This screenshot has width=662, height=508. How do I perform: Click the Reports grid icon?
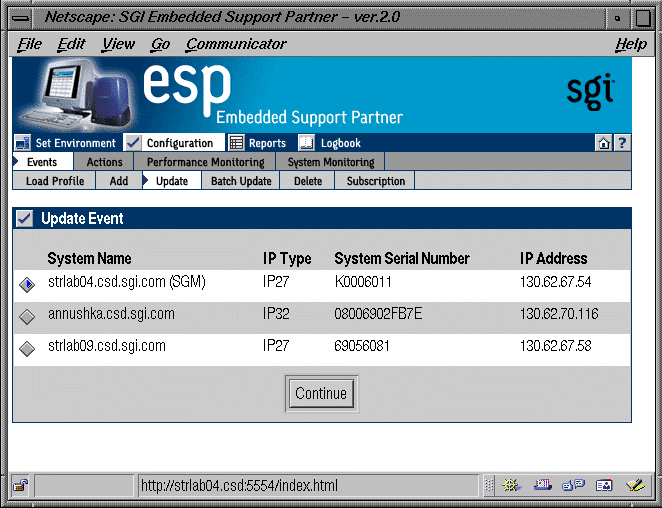[x=236, y=143]
